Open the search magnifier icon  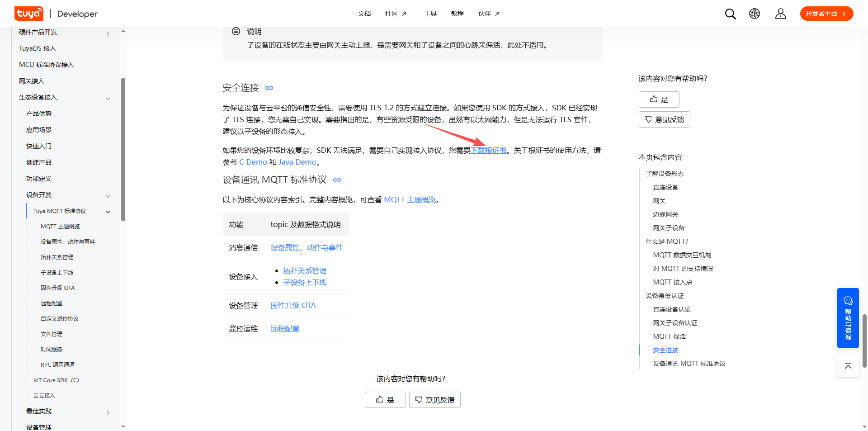tap(730, 14)
